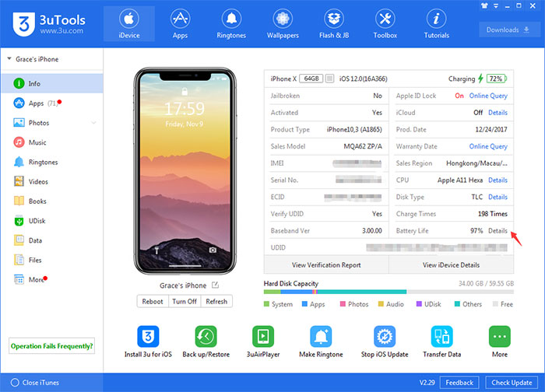Open iCloud Details link
This screenshot has height=392, width=545.
click(498, 113)
